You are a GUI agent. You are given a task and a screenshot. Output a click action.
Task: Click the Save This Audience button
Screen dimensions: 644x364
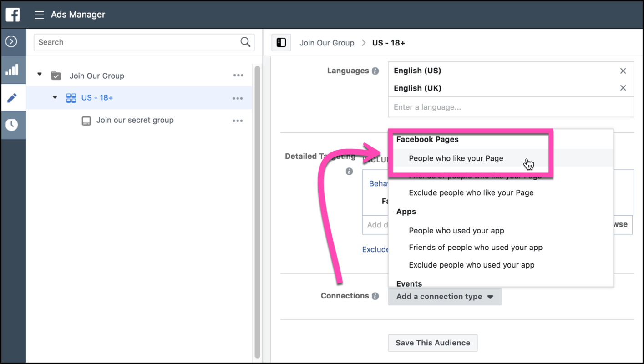(433, 343)
